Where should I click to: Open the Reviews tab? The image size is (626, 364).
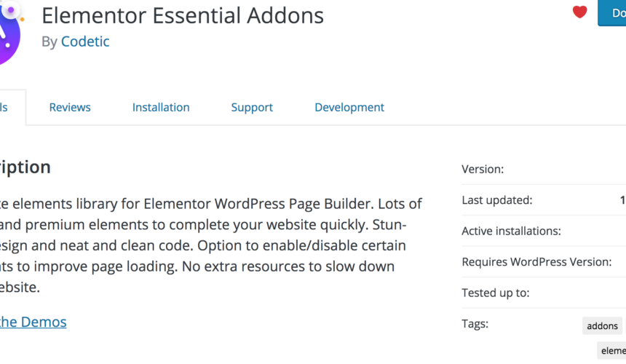[70, 107]
